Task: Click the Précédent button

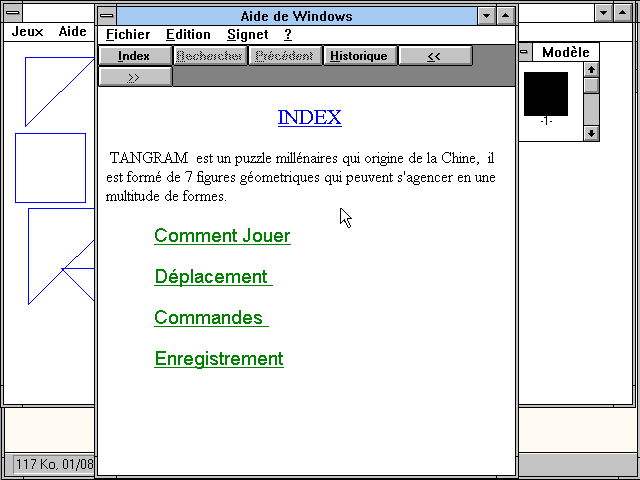Action: pyautogui.click(x=284, y=56)
